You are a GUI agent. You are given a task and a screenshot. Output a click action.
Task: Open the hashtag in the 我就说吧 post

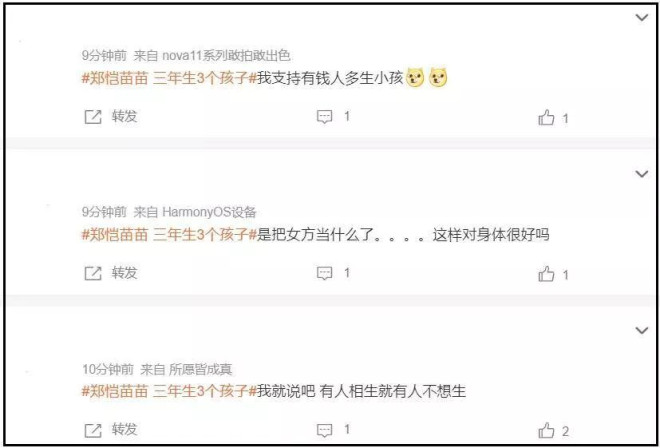169,392
